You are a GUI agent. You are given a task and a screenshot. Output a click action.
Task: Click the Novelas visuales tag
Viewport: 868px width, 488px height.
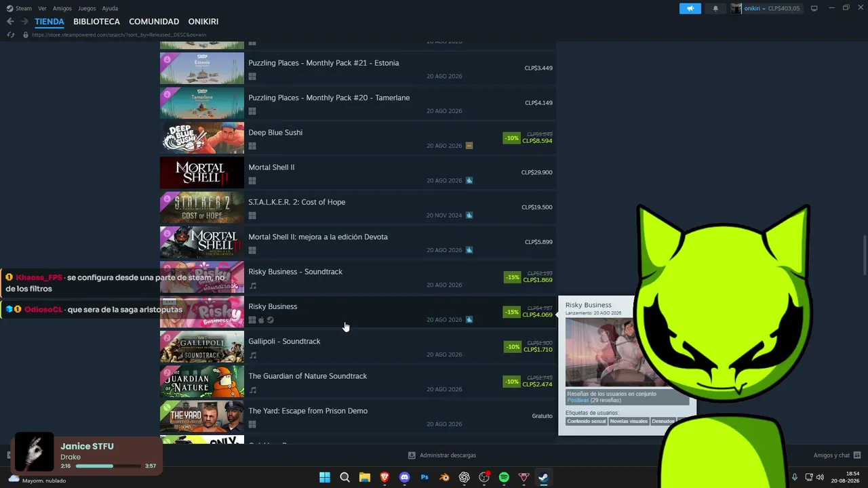(629, 422)
